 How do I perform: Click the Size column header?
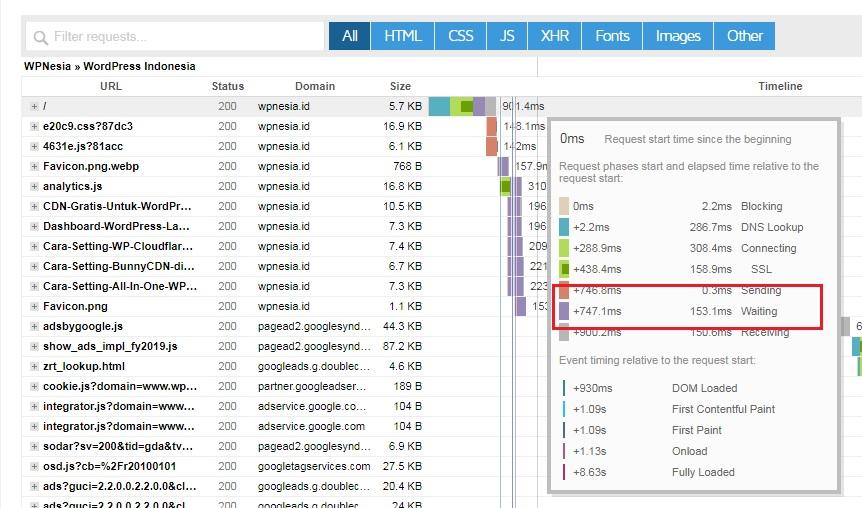400,86
